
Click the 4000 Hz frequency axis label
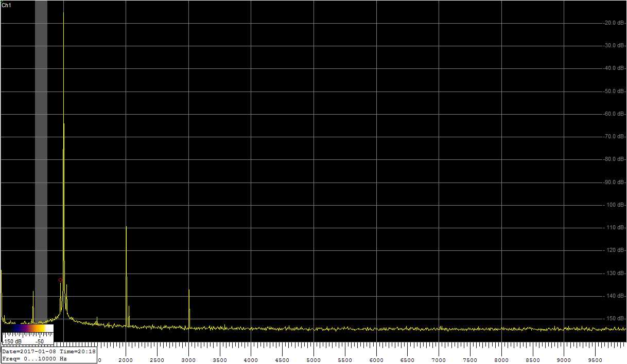[251, 360]
